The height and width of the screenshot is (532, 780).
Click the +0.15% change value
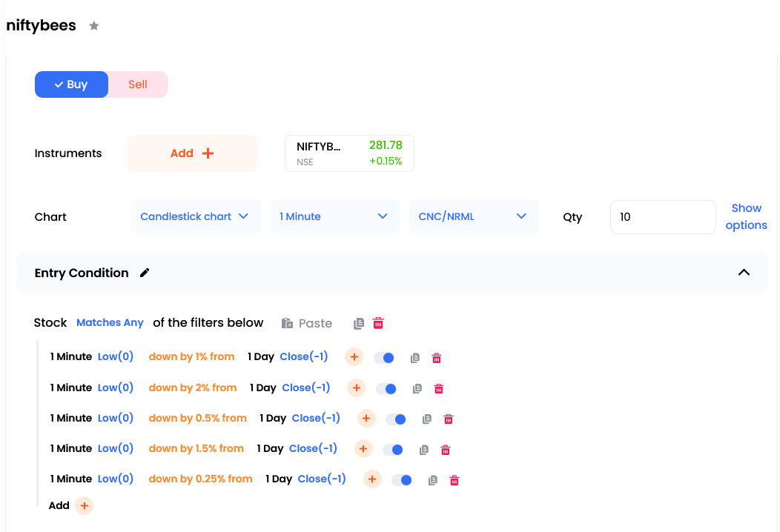pyautogui.click(x=386, y=161)
